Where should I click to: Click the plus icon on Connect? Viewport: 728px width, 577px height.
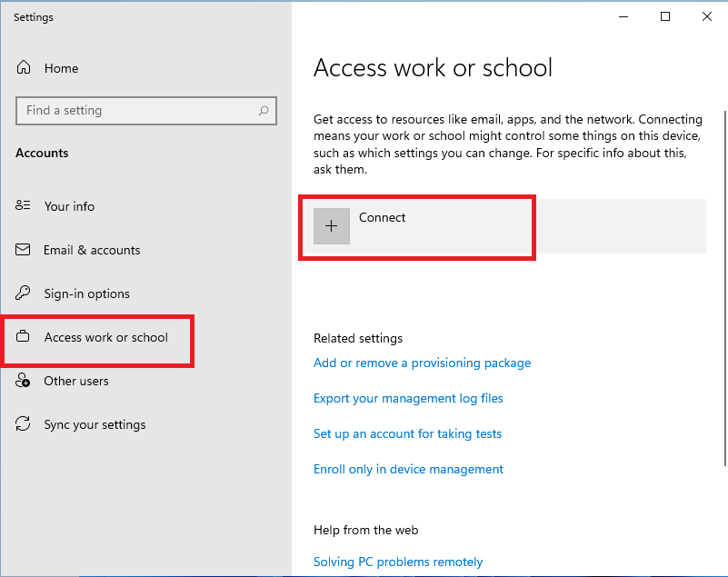pos(332,225)
